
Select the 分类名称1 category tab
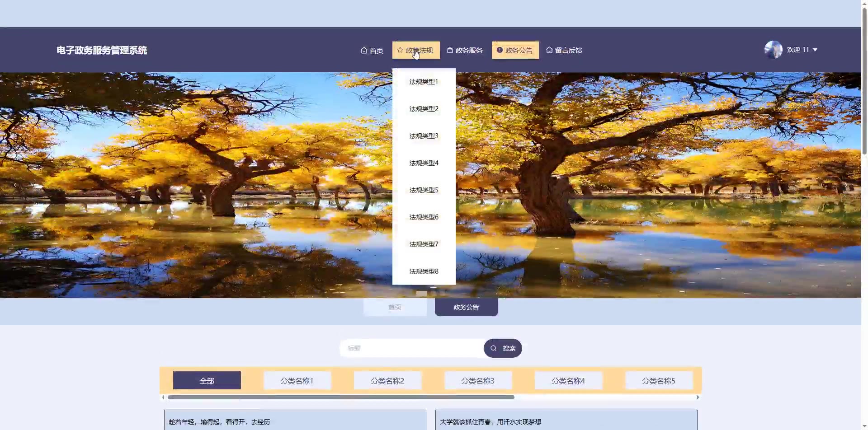pos(297,380)
